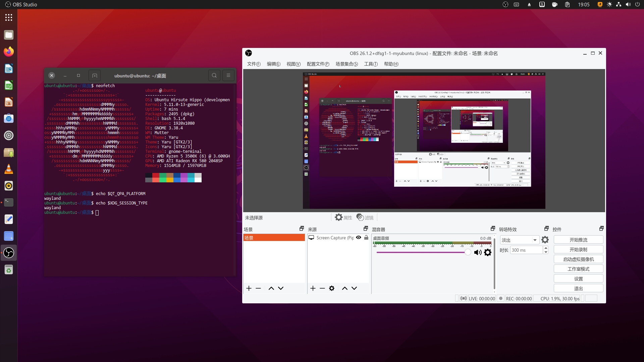Open the OBS Studio dock icon
644x362 pixels.
(9, 253)
